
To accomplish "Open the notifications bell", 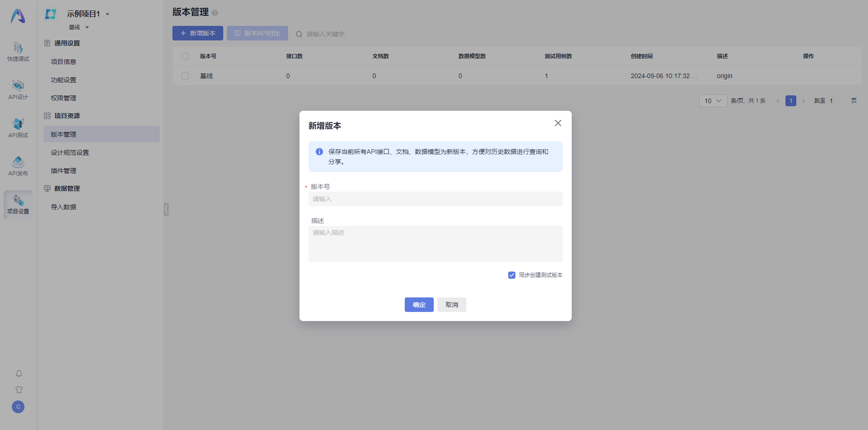I will [19, 373].
